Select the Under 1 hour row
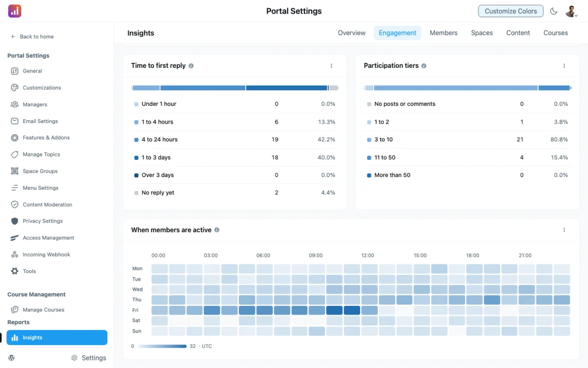Screen dimensions: 588x368 tap(234, 104)
